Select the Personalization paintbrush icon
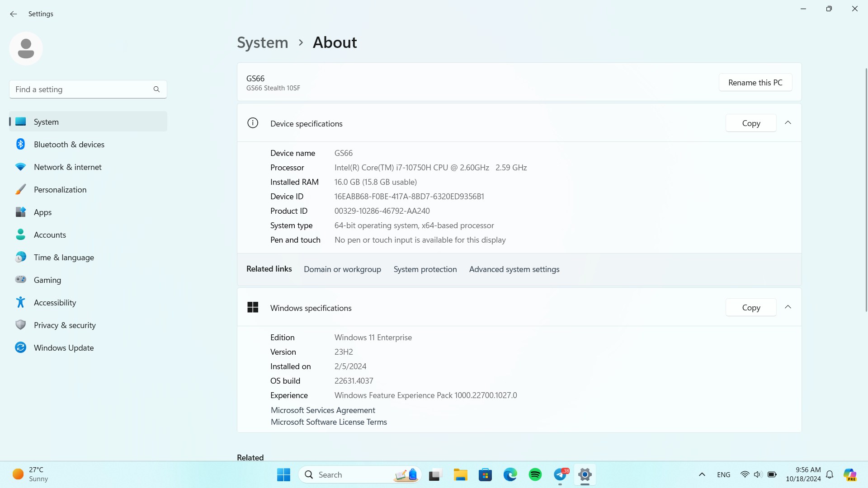 20,190
